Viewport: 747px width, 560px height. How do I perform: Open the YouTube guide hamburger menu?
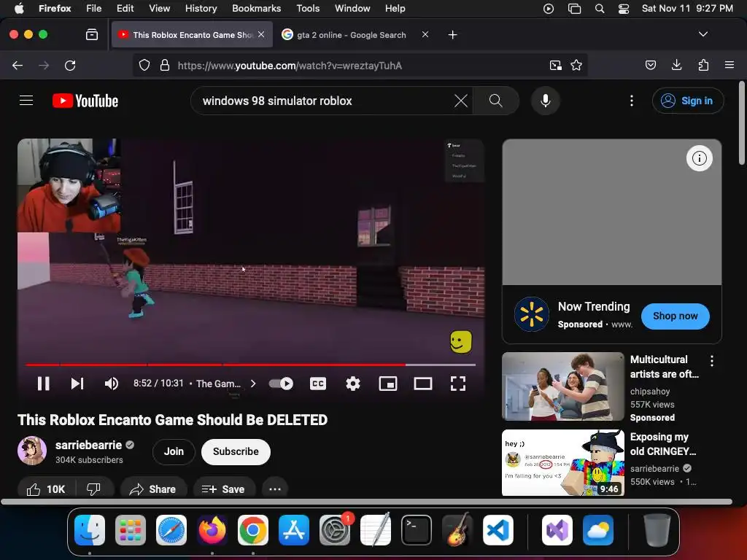tap(26, 101)
